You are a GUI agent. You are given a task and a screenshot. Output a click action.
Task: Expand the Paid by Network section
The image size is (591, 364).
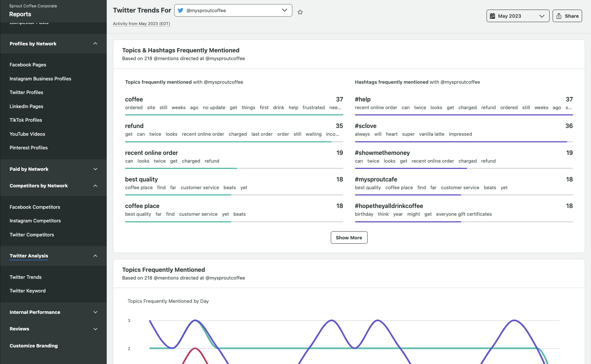[x=95, y=169]
